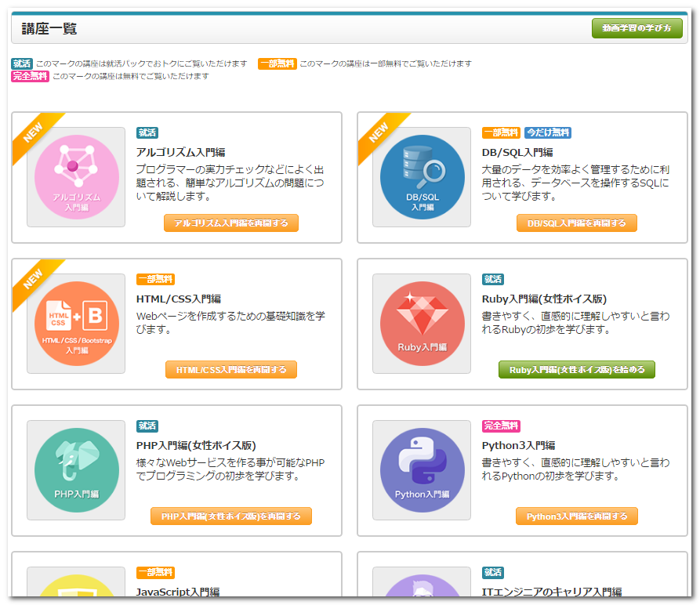Click description starting 様々なWebサービスを作る
Image resolution: width=700 pixels, height=605 pixels.
pyautogui.click(x=230, y=469)
